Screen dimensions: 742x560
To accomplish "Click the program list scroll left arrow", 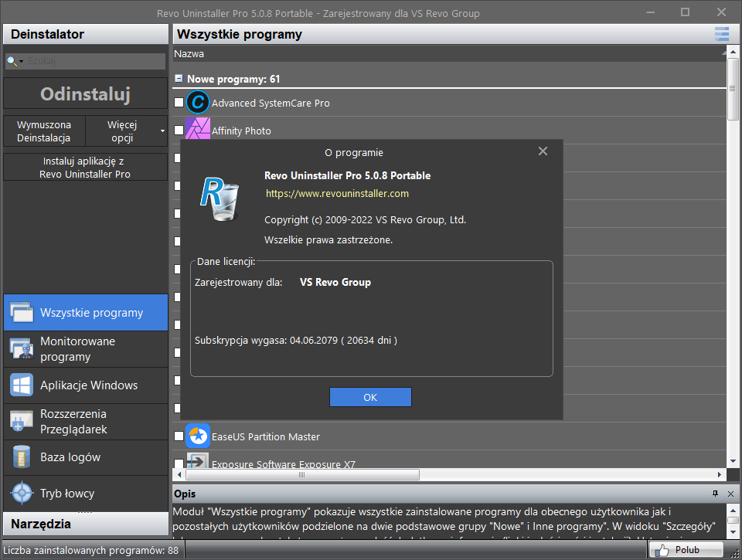I will [x=179, y=474].
